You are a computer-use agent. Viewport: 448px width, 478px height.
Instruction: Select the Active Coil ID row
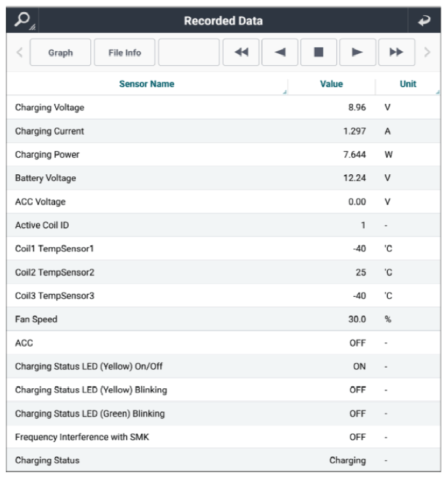(223, 225)
